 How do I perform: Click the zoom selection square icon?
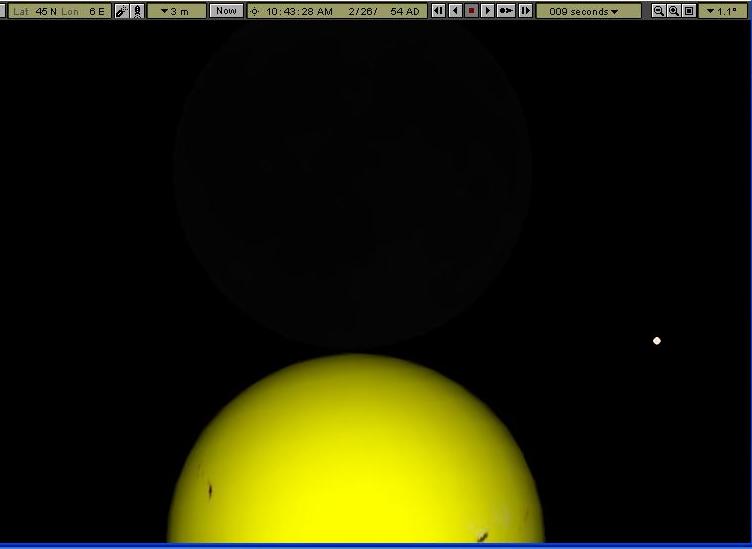[689, 11]
